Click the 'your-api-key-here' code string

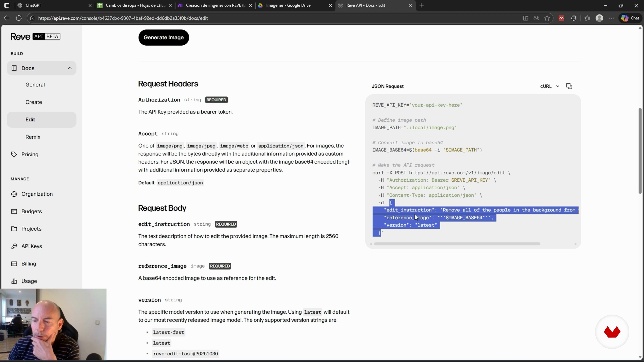coord(436,105)
